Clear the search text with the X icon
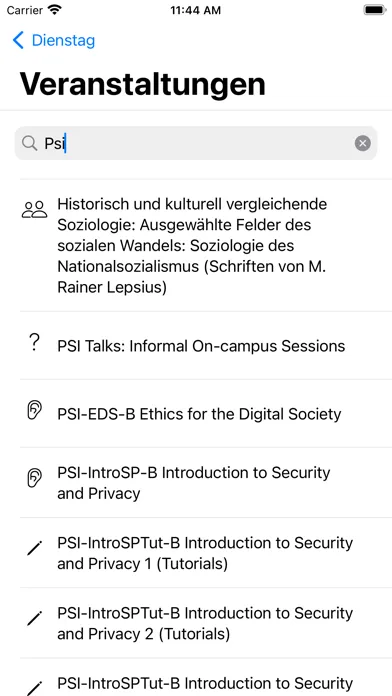 click(362, 143)
